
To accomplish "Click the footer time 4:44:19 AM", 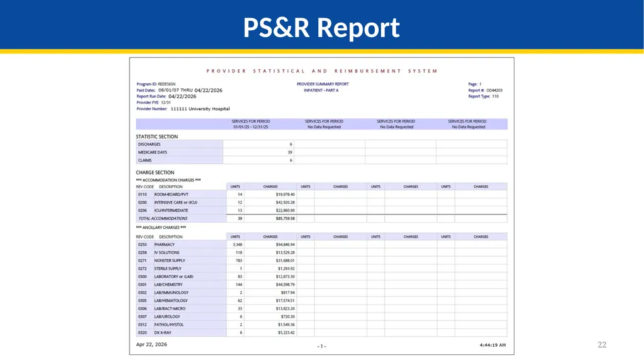I will (x=493, y=345).
